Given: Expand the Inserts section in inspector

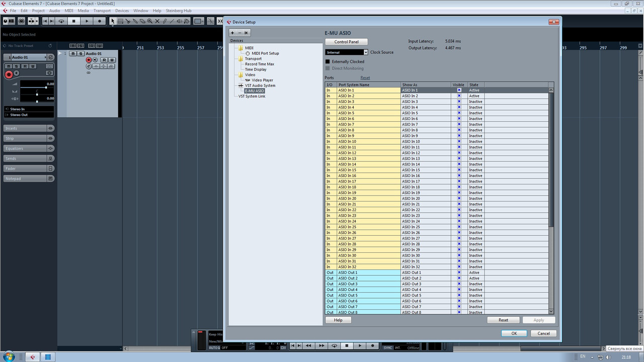Looking at the screenshot, I should coord(29,128).
